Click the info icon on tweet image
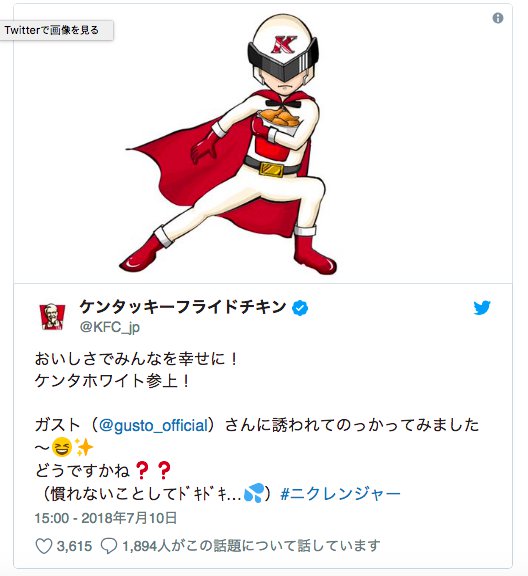Viewport: 528px width, 576px height. (x=498, y=18)
